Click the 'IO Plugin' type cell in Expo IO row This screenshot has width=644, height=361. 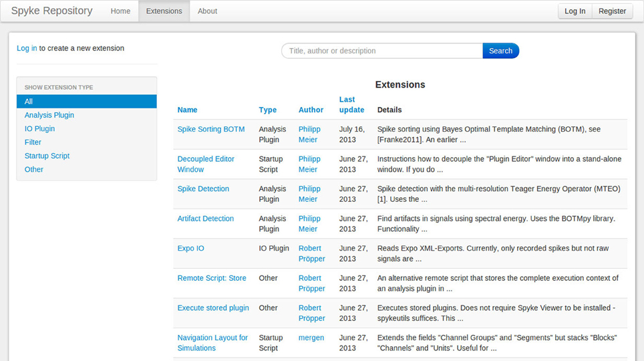pos(274,248)
